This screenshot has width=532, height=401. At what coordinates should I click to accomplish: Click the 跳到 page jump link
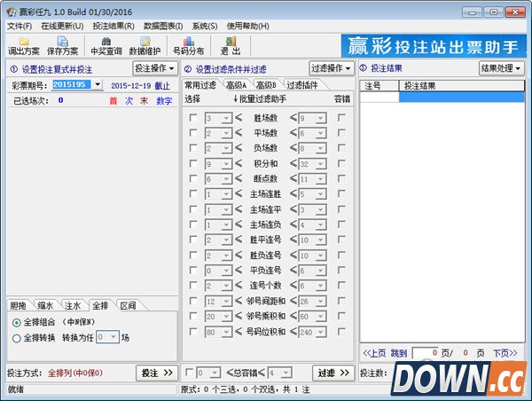click(399, 353)
